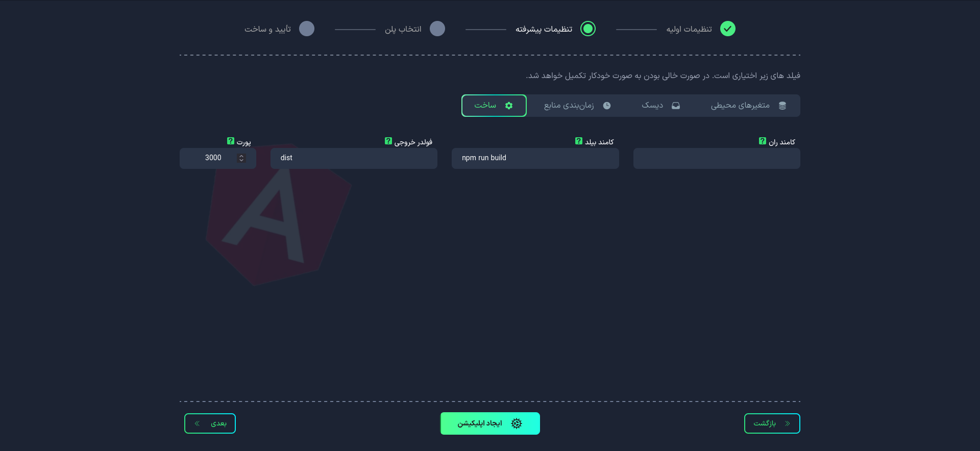980x451 pixels.
Task: Click the port field up/down stepper arrows
Action: click(241, 158)
